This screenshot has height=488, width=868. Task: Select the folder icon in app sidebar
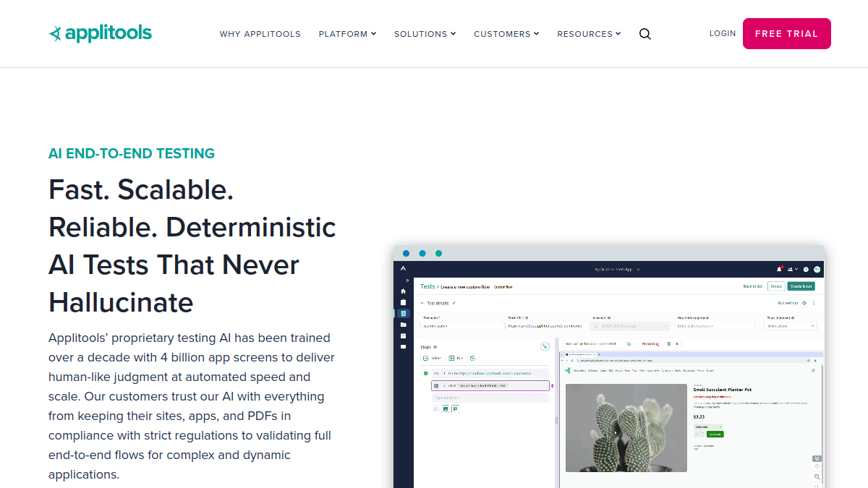coord(403,325)
